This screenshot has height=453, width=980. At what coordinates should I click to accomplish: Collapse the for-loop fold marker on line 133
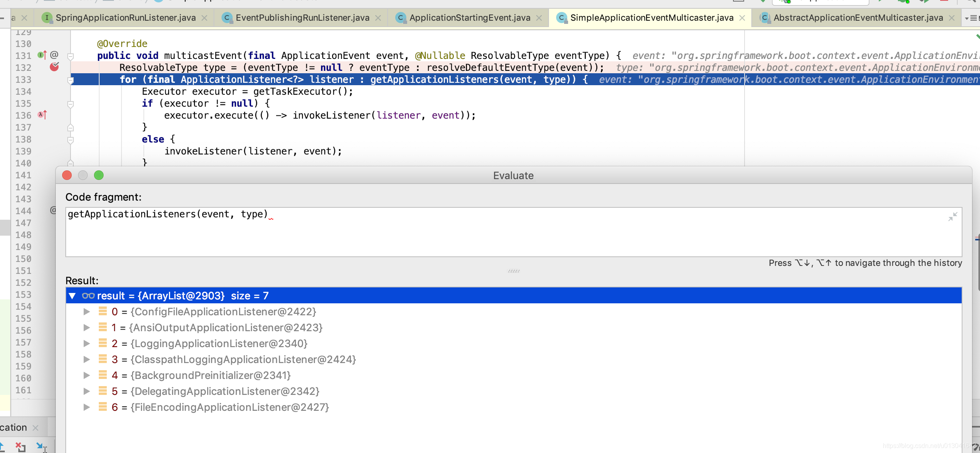(x=71, y=80)
